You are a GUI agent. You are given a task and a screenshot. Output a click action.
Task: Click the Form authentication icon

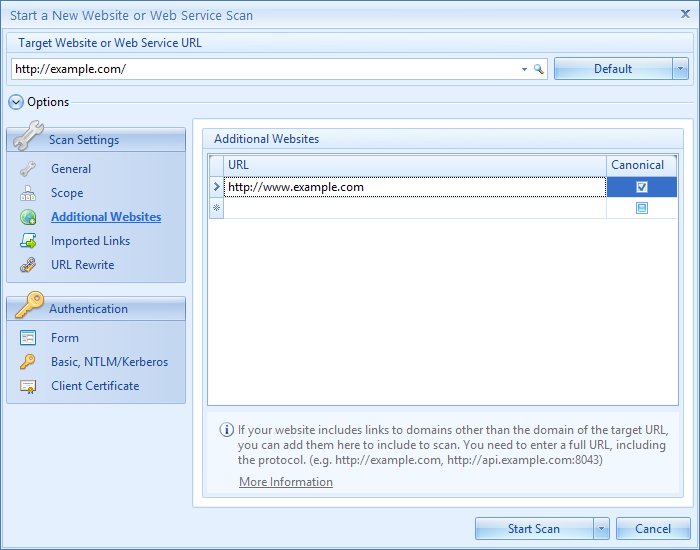(28, 338)
